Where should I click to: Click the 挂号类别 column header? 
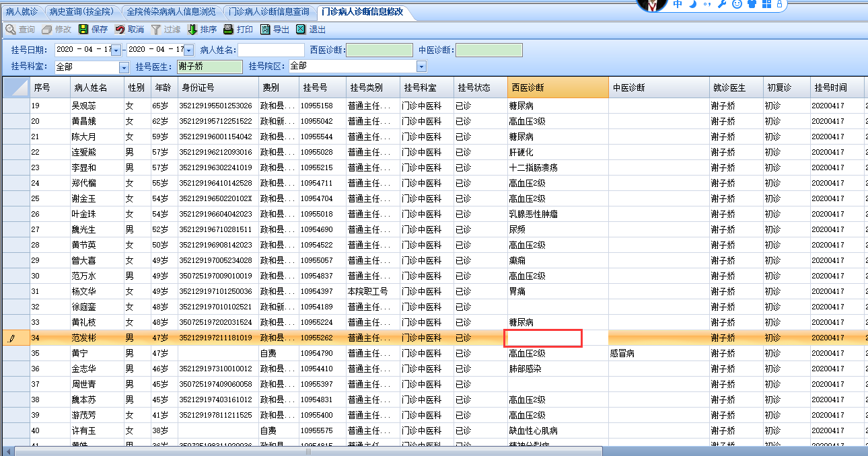[373, 88]
